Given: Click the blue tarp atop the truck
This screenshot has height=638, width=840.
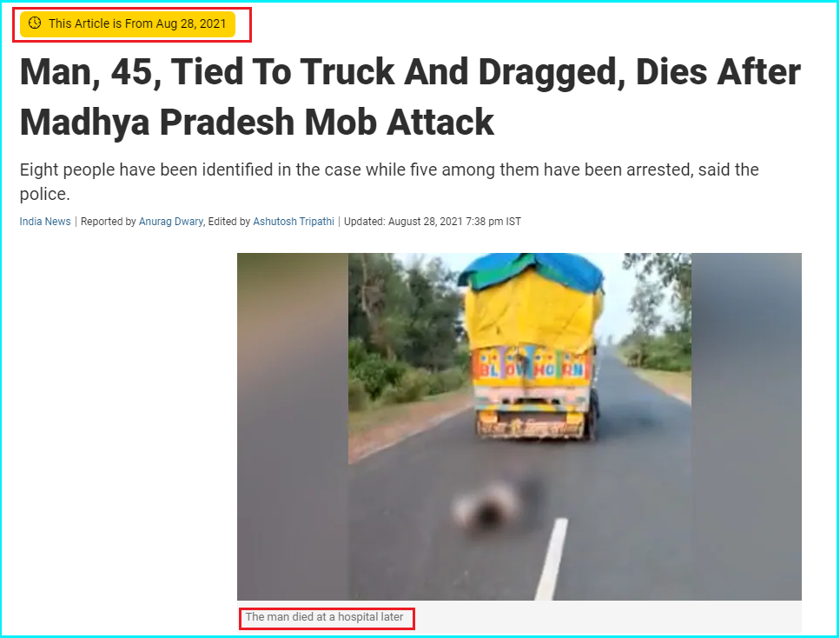Looking at the screenshot, I should click(532, 272).
